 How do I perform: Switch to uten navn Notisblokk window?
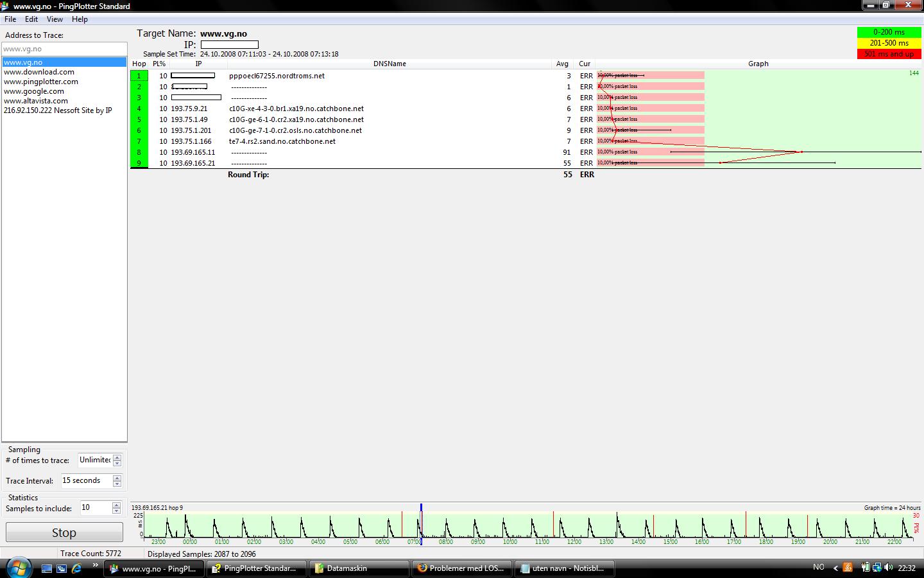(x=565, y=568)
